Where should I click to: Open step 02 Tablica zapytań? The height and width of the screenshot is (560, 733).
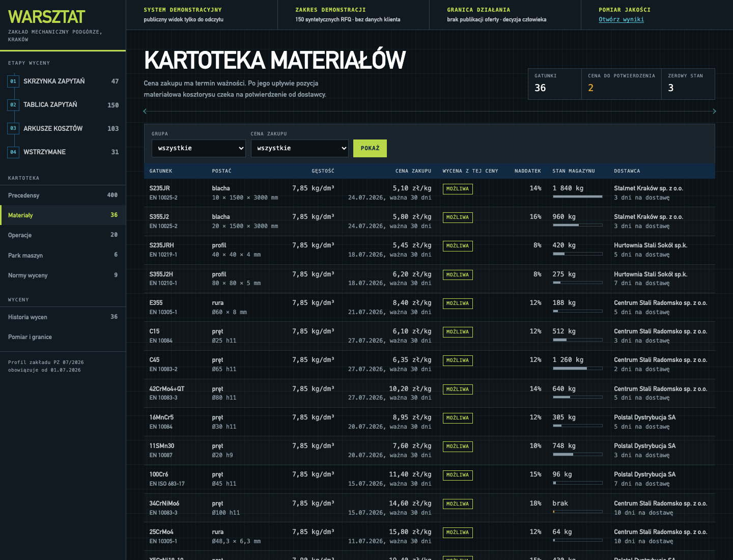[x=63, y=105]
